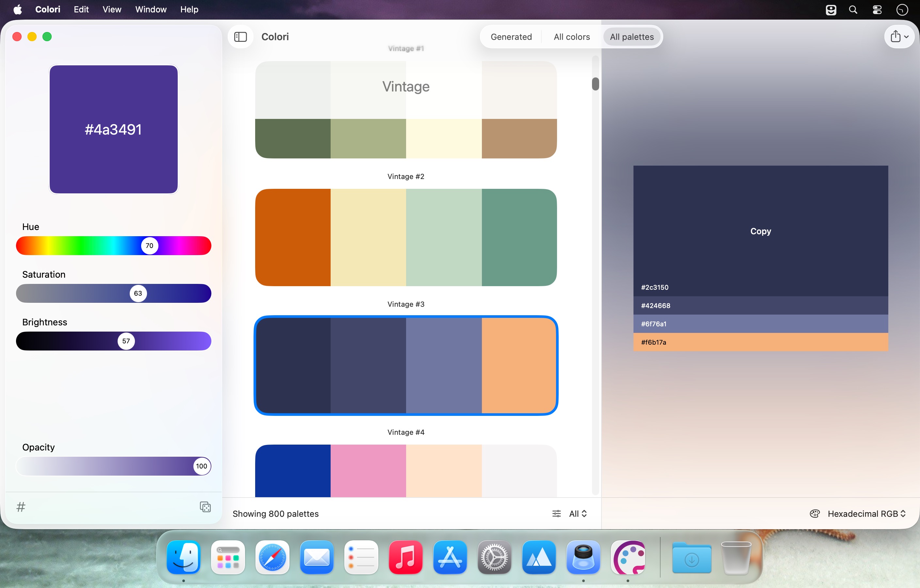
Task: Click the Vintage #3 palette label
Action: pyautogui.click(x=406, y=304)
